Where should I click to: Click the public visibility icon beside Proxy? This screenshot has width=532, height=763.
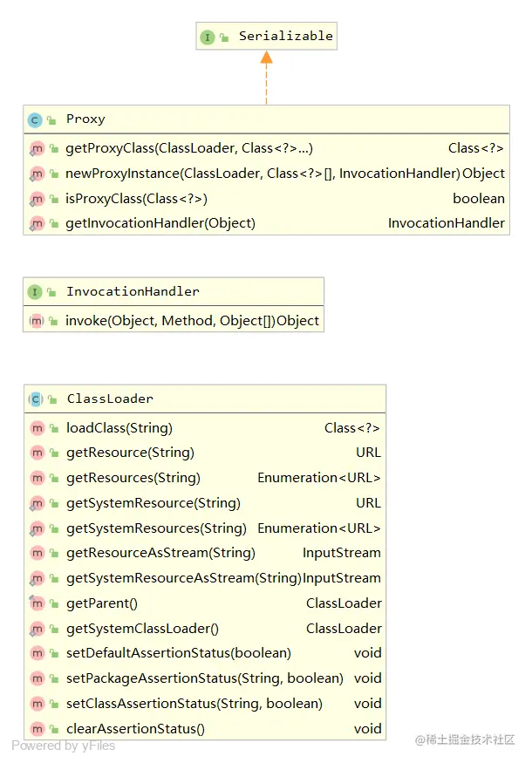51,120
